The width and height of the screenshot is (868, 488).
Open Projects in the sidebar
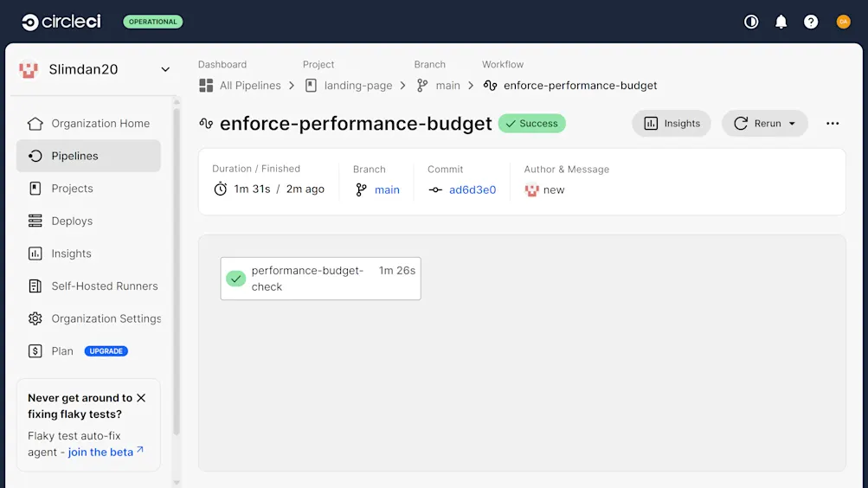pos(88,189)
